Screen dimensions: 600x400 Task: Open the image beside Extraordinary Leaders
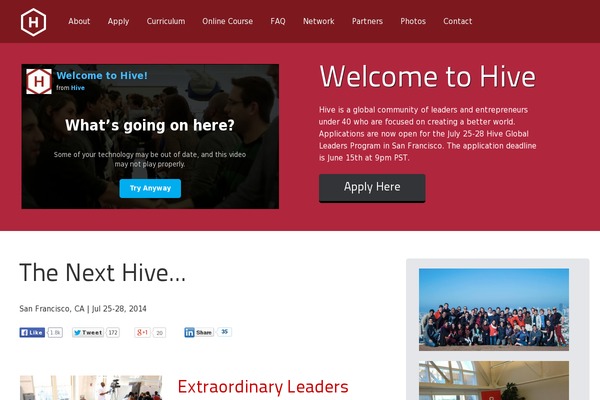click(91, 388)
